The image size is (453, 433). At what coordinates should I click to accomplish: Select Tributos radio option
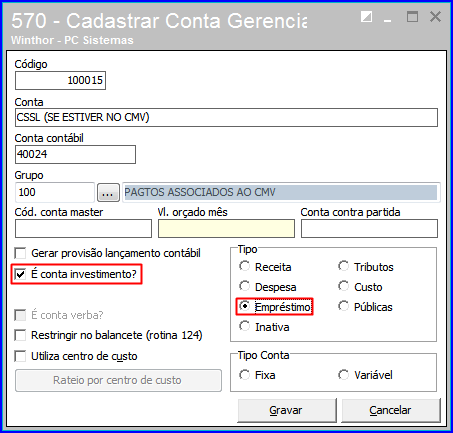pos(343,266)
